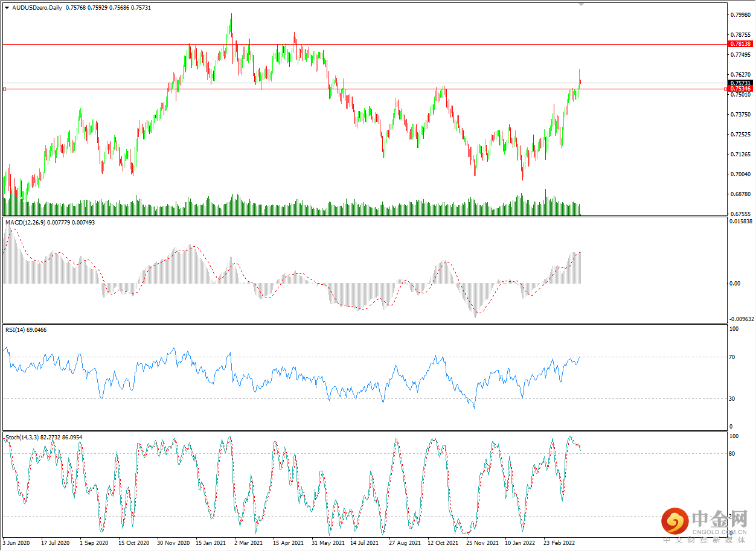Click the 70 level label in RSI panel

pos(733,357)
